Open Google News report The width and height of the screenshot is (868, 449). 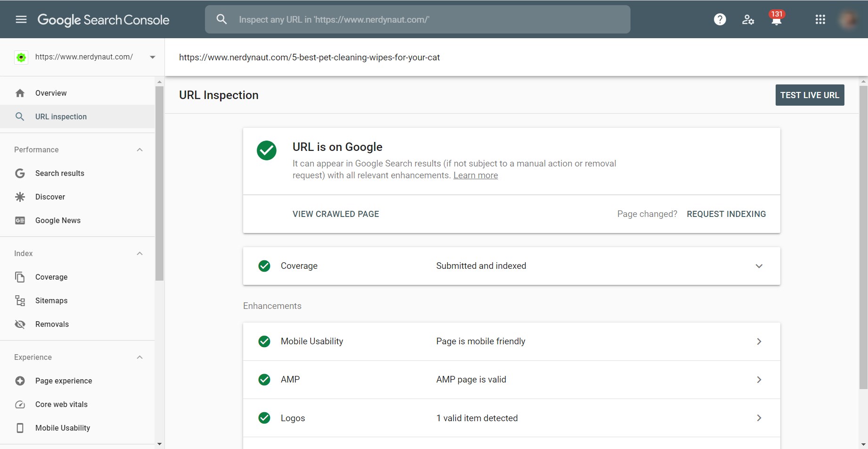[77, 220]
